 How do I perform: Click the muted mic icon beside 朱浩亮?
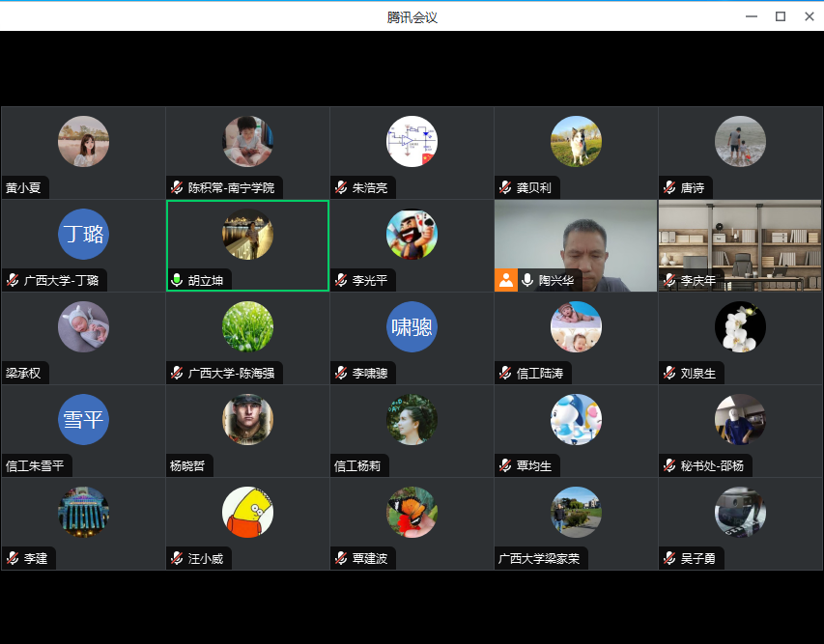pyautogui.click(x=341, y=188)
